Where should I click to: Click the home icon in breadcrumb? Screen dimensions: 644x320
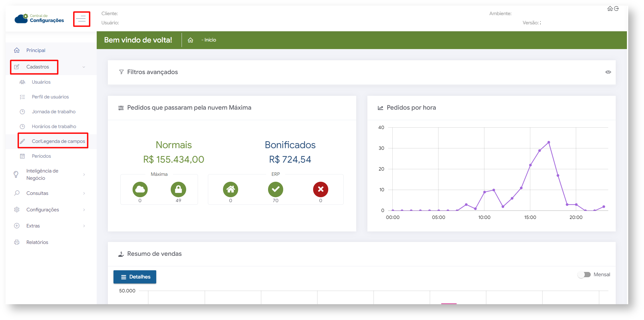click(190, 40)
